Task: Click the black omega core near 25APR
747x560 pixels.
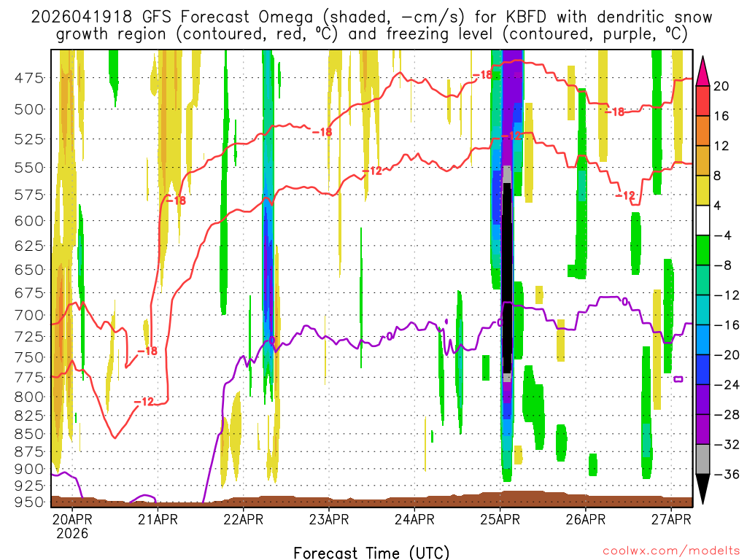Action: (x=508, y=278)
